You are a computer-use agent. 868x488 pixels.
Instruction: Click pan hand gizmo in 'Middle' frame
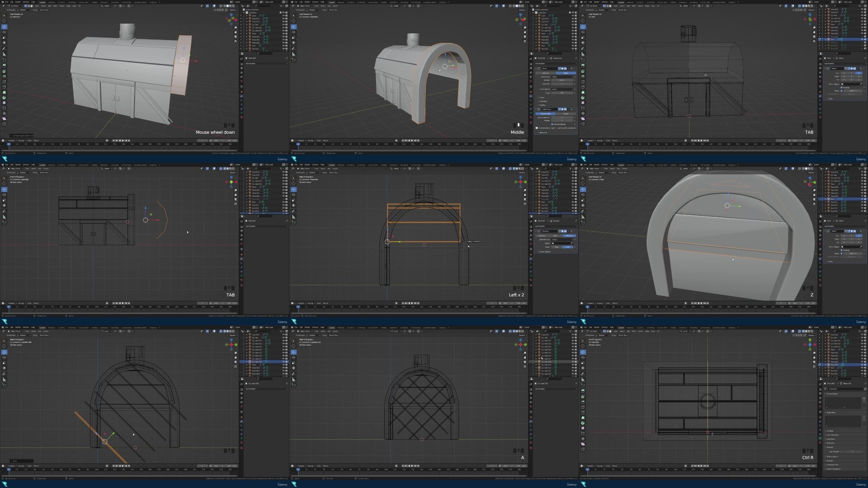point(525,32)
